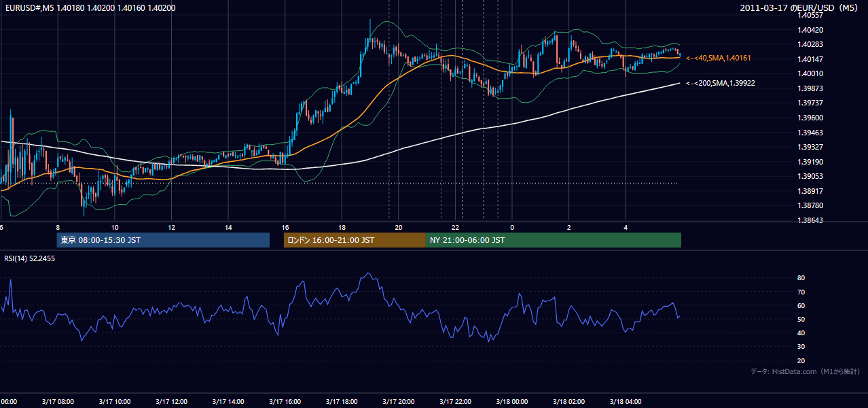Click the London 16:00-21:00 JST session bar

[355, 240]
